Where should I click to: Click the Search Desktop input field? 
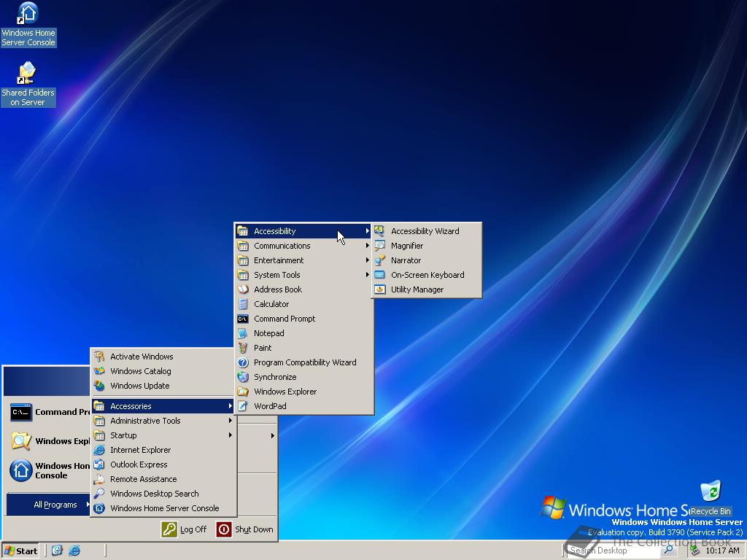(x=613, y=551)
